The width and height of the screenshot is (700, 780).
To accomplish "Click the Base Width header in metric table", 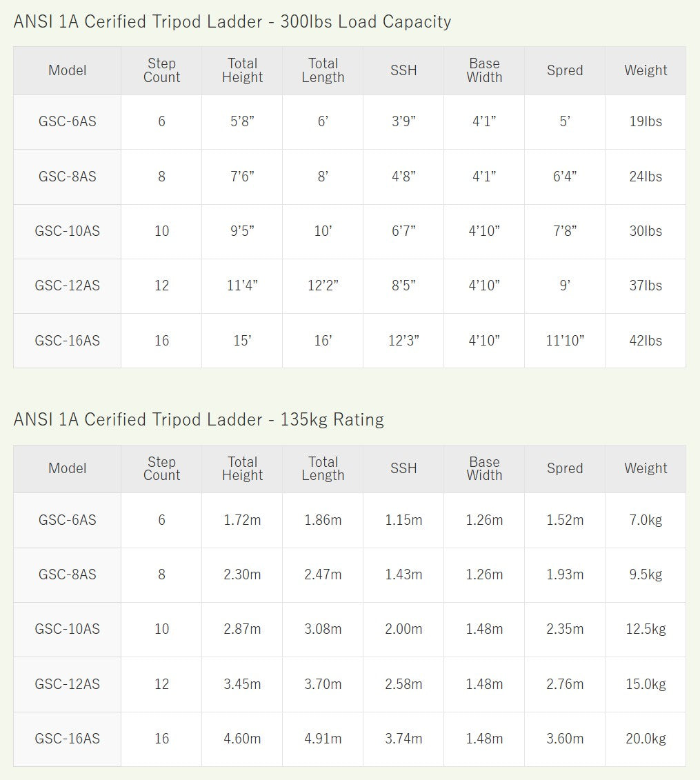I will click(x=484, y=468).
